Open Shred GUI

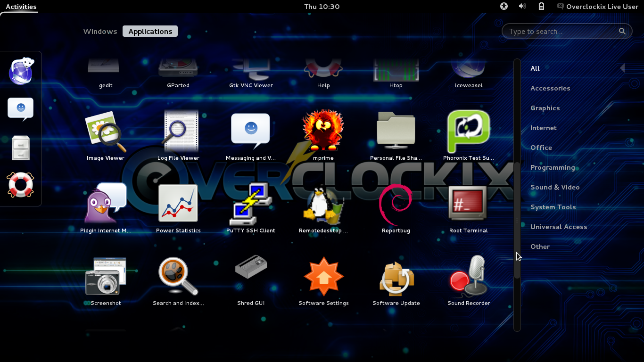(251, 281)
